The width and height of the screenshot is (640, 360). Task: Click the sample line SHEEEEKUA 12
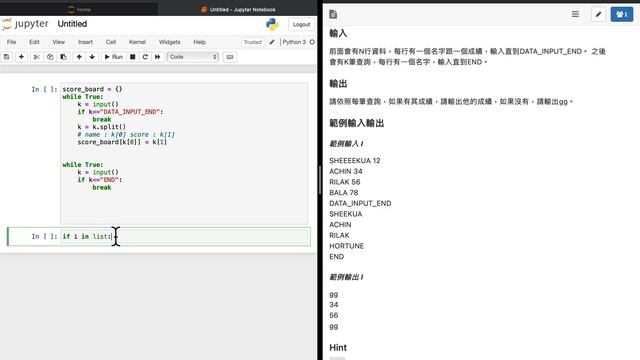tap(355, 161)
